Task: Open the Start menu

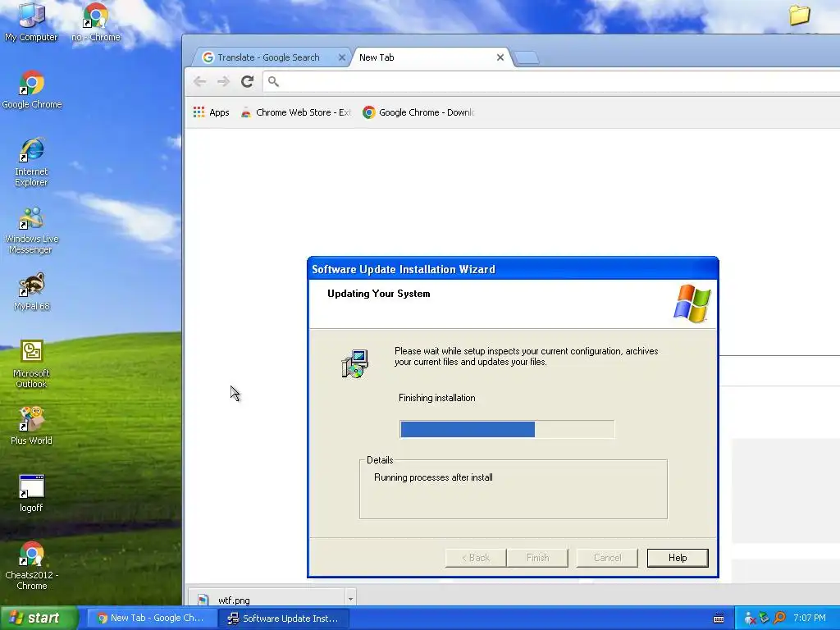Action: [x=39, y=618]
